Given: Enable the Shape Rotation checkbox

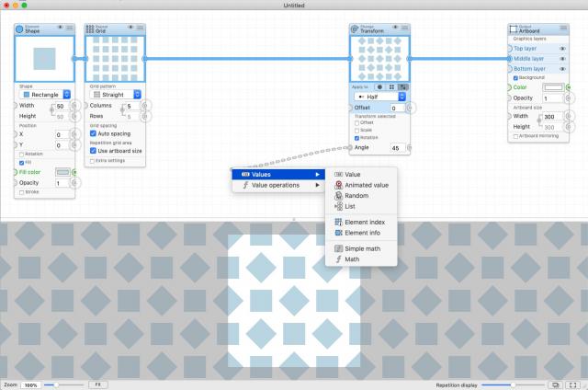Looking at the screenshot, I should point(21,155).
